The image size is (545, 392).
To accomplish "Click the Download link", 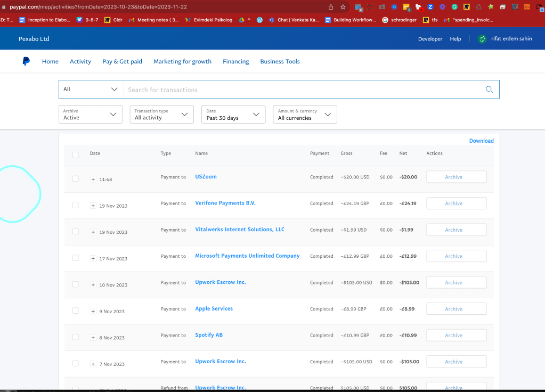I will point(482,141).
